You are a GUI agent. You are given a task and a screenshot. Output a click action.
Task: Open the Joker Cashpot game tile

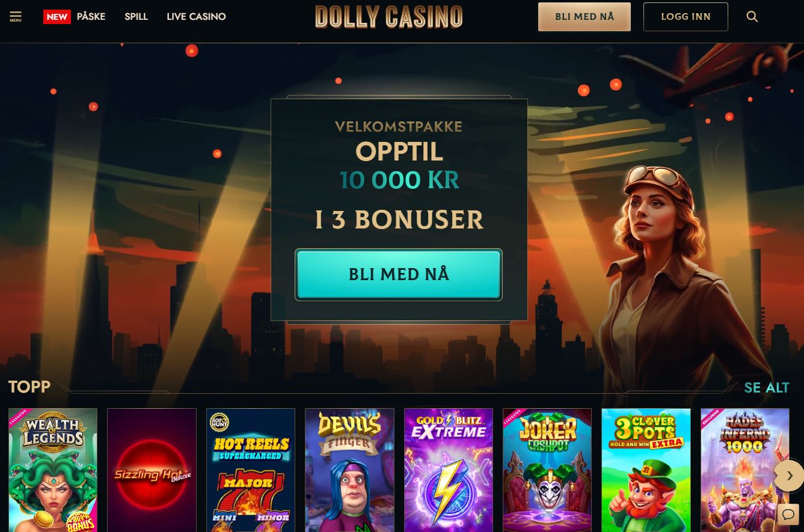[x=547, y=470]
